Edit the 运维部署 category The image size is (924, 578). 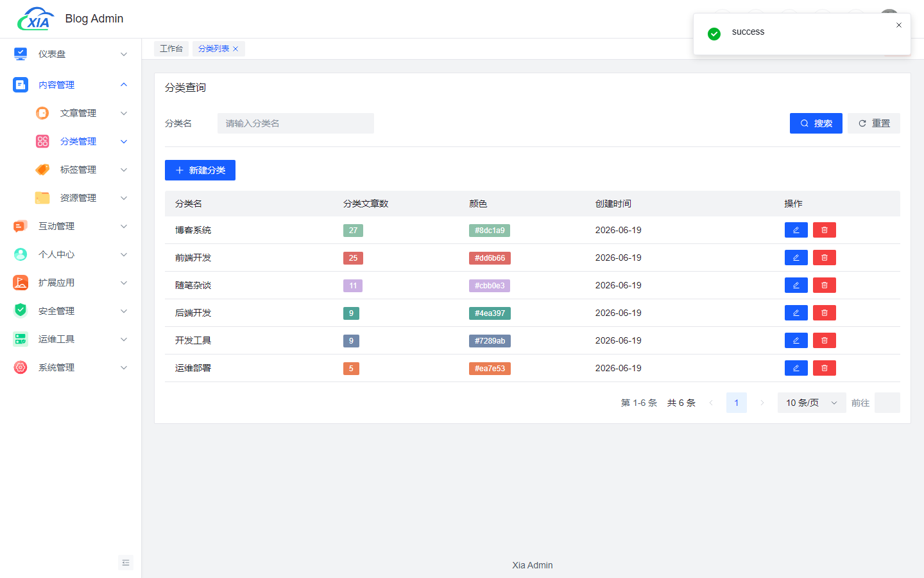pyautogui.click(x=796, y=368)
